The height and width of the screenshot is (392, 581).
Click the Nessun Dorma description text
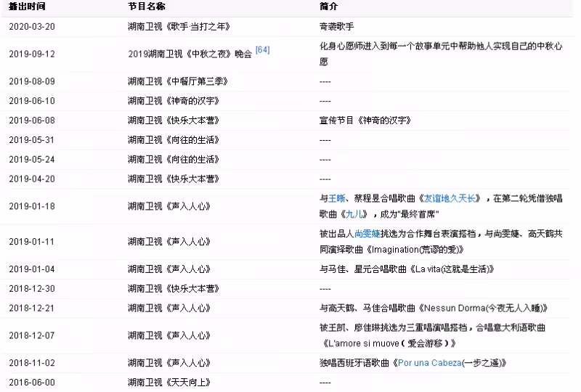pyautogui.click(x=434, y=309)
